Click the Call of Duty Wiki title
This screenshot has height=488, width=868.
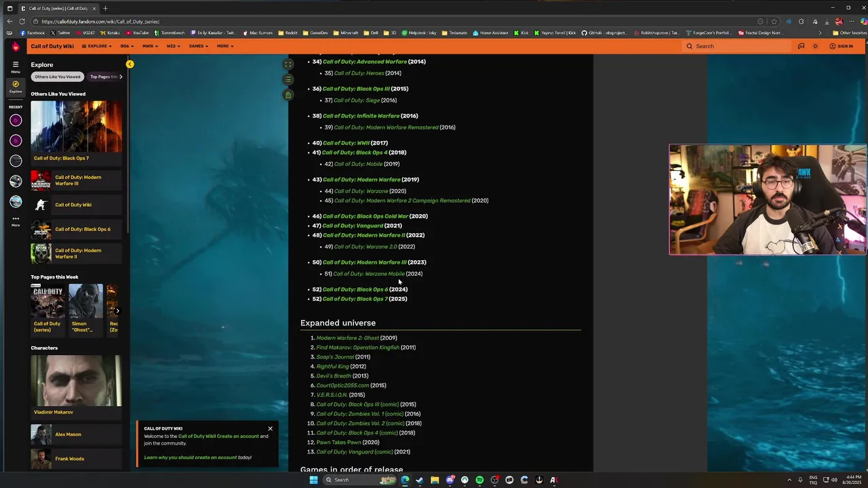click(x=52, y=46)
